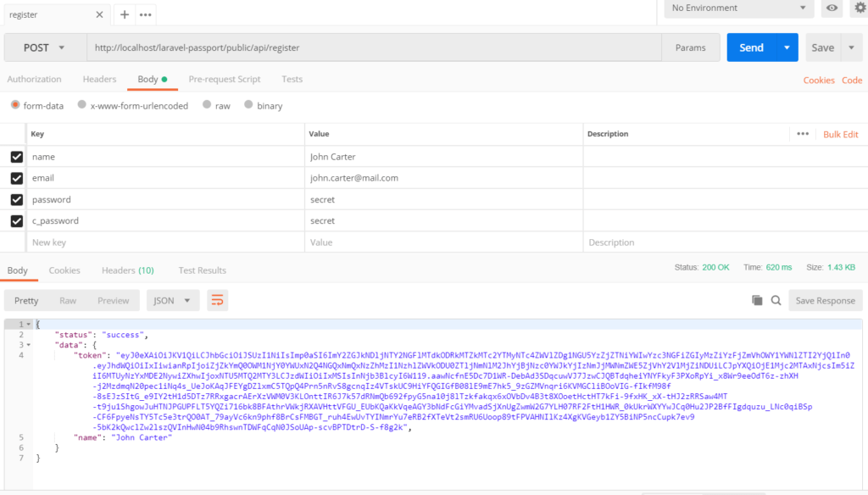The width and height of the screenshot is (868, 495).
Task: Uncheck the name parameter checkbox
Action: (17, 157)
